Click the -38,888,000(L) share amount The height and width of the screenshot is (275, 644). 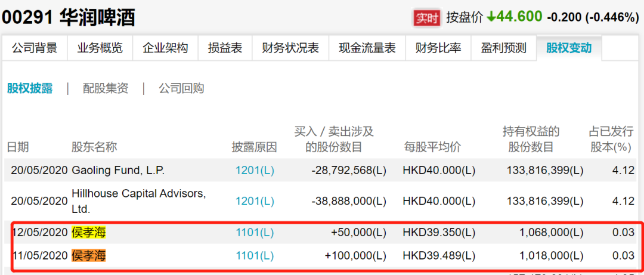[x=349, y=201]
